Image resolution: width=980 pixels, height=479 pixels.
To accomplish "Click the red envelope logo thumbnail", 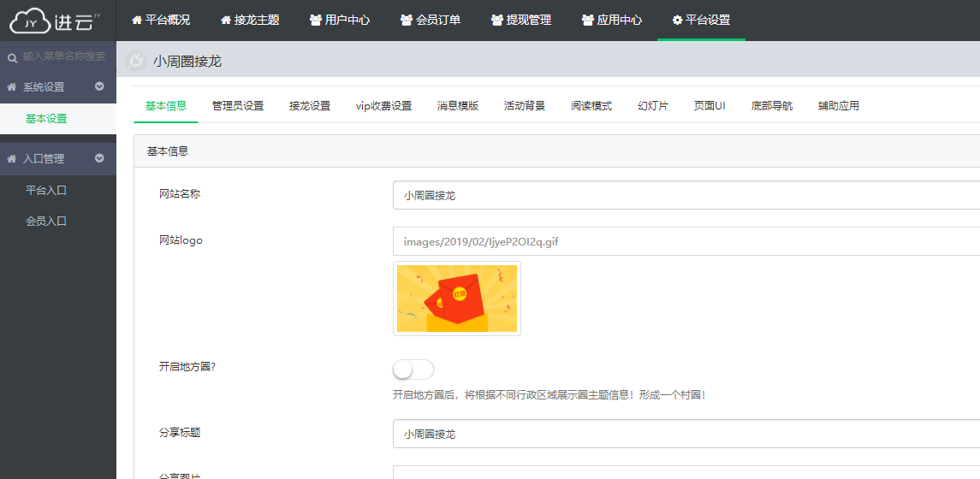I will point(457,299).
